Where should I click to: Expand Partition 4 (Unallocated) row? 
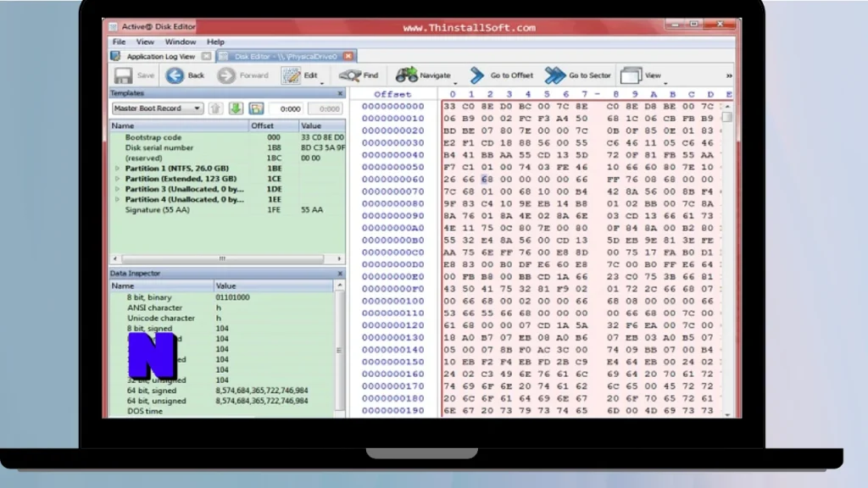click(117, 200)
